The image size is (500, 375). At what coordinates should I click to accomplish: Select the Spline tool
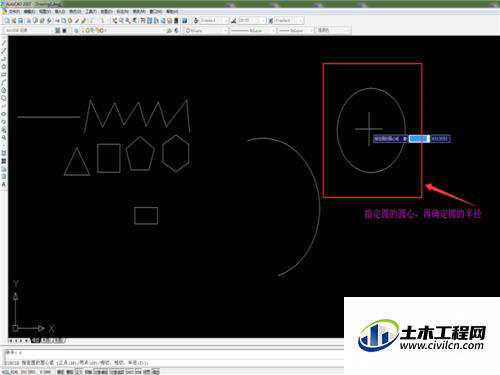click(4, 106)
